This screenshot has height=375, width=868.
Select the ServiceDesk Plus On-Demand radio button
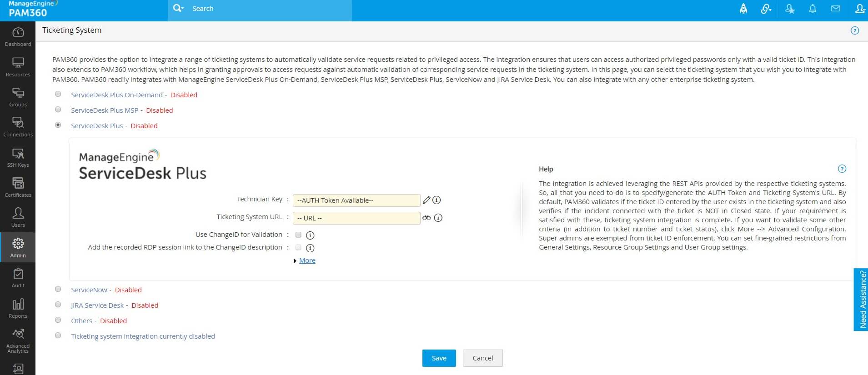(58, 94)
